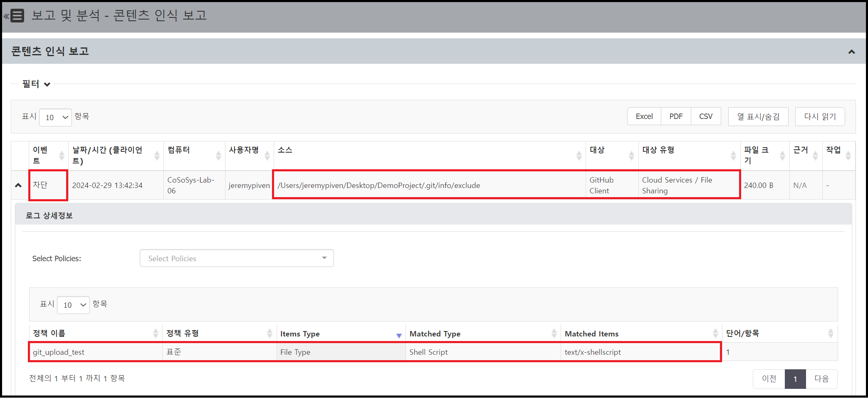Viewport: 868px width, 398px height.
Task: Sort by 대상 유형 column sort icon
Action: [x=733, y=156]
